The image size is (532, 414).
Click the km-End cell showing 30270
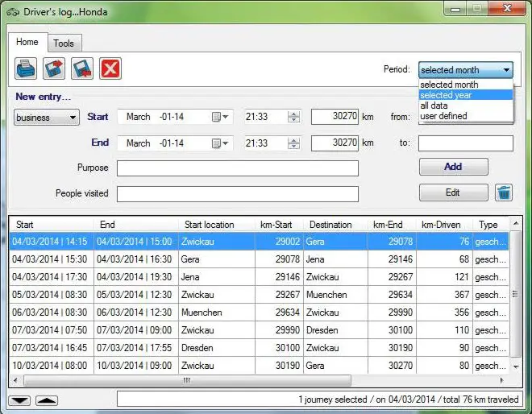coord(392,366)
